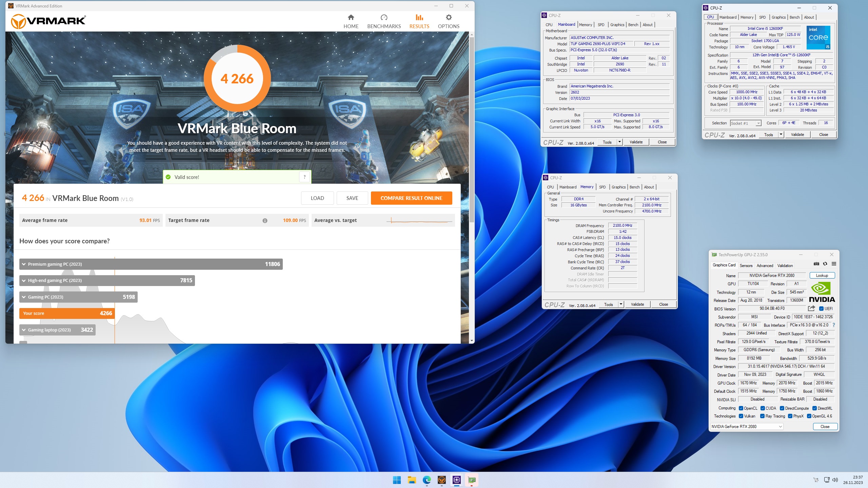
Task: Click Validate in CPU-Z Mainboard window
Action: point(636,142)
